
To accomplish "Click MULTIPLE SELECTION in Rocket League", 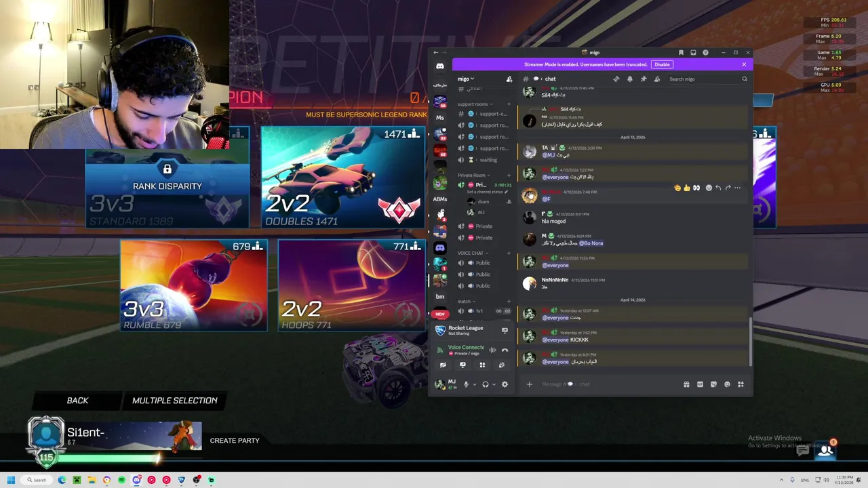I will tap(175, 401).
